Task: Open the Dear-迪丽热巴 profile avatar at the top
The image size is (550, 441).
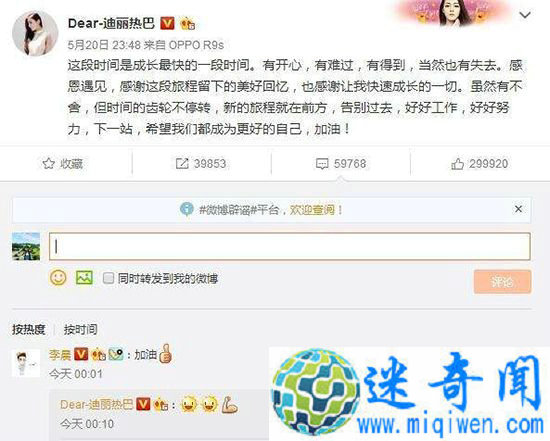Action: click(35, 33)
